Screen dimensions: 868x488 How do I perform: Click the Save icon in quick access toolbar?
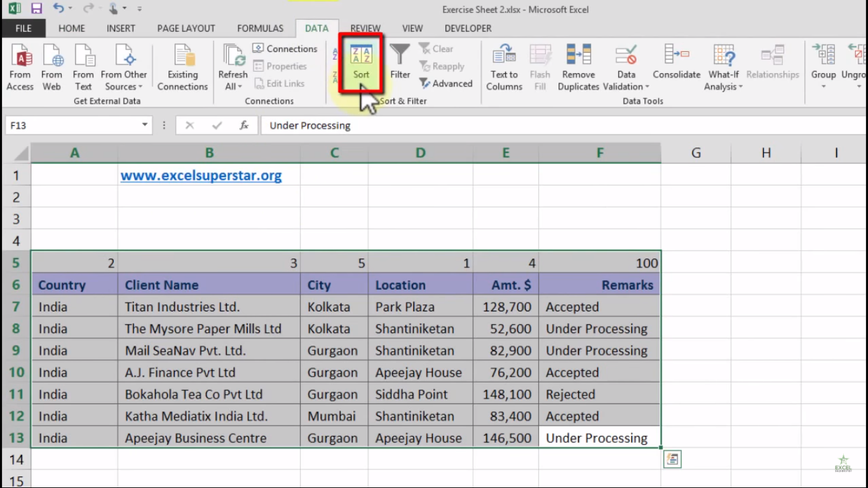click(x=36, y=9)
